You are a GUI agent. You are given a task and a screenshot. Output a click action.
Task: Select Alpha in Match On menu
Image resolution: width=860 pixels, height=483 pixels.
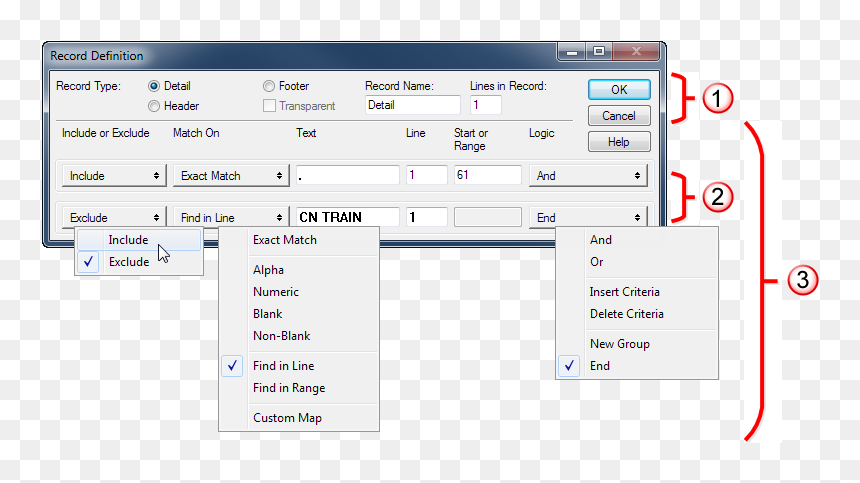pos(299,270)
